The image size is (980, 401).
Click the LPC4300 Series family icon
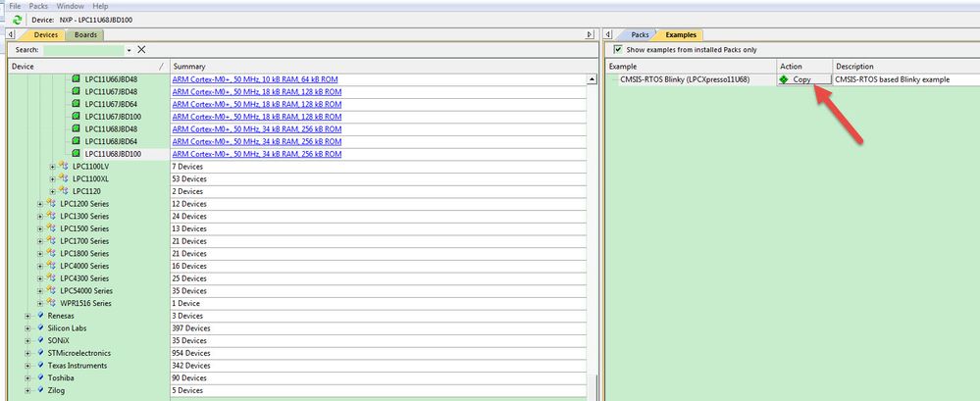pyautogui.click(x=51, y=277)
